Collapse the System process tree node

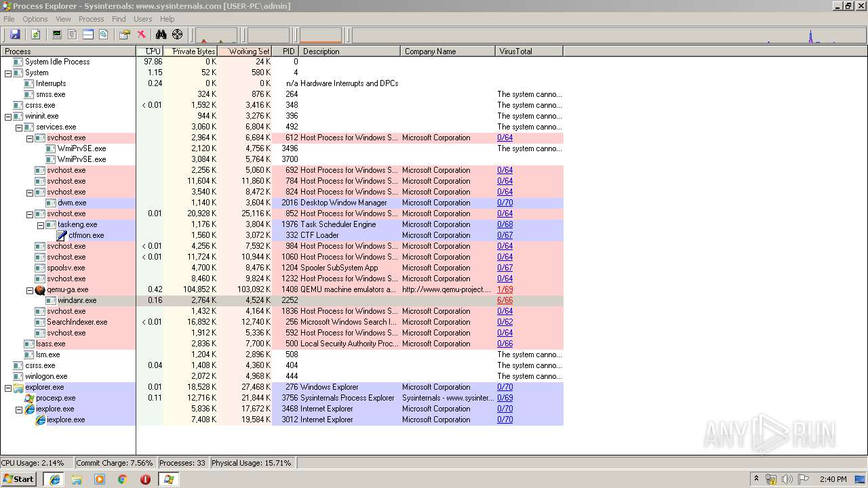[x=8, y=73]
